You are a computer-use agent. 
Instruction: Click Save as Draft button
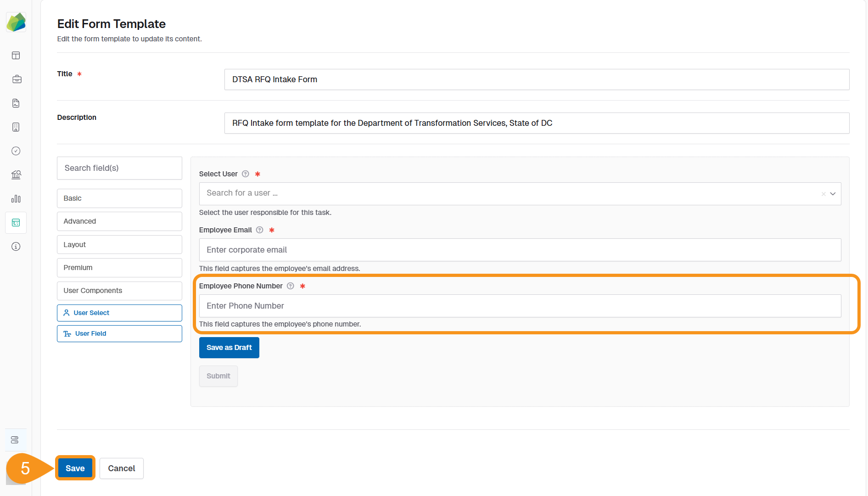(x=229, y=348)
